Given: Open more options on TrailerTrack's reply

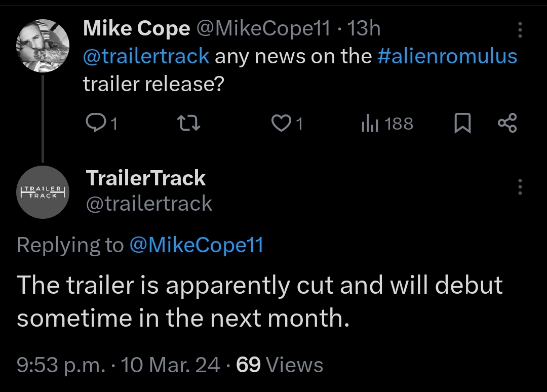Looking at the screenshot, I should (520, 187).
